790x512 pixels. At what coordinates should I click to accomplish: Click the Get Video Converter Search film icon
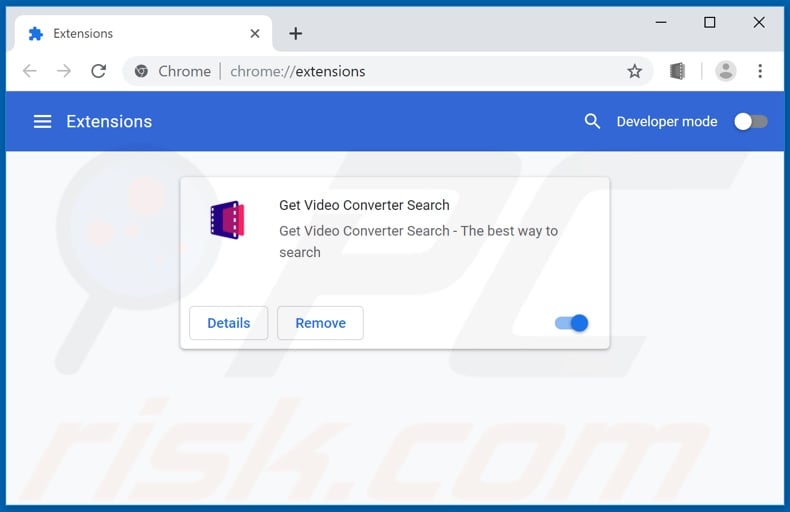[x=227, y=220]
